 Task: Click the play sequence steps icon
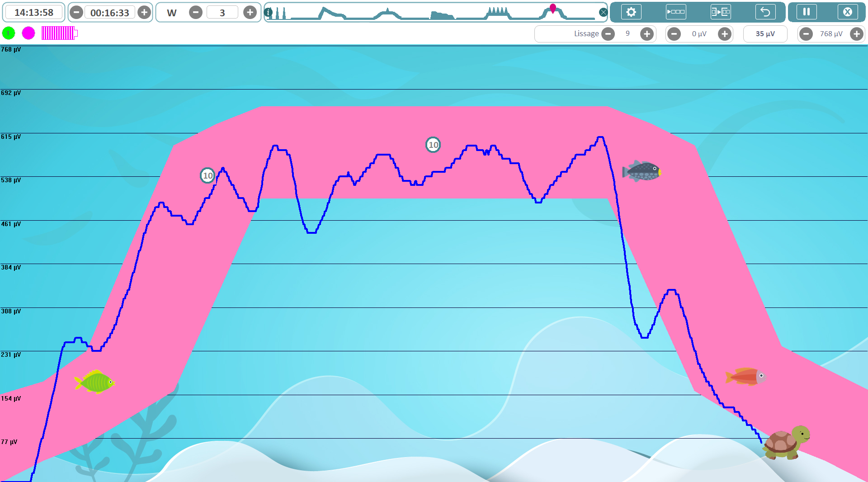tap(676, 12)
